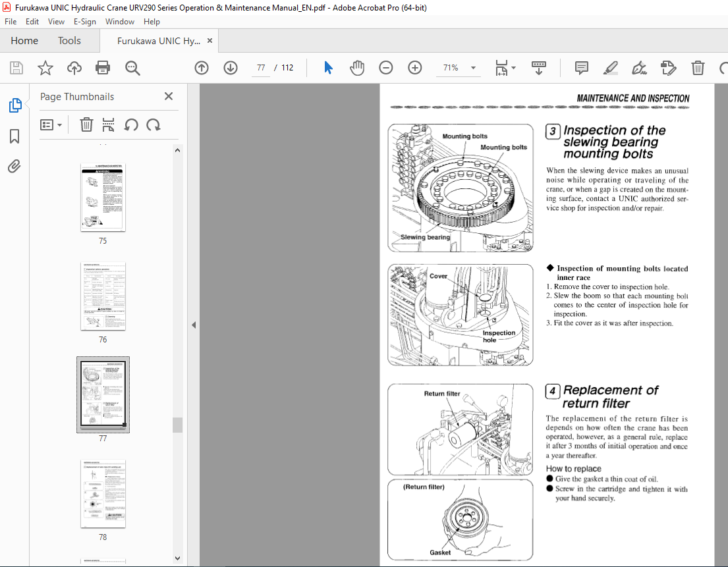Select the page 77 thumbnail
Viewport: 728px width, 567px height.
tap(103, 395)
